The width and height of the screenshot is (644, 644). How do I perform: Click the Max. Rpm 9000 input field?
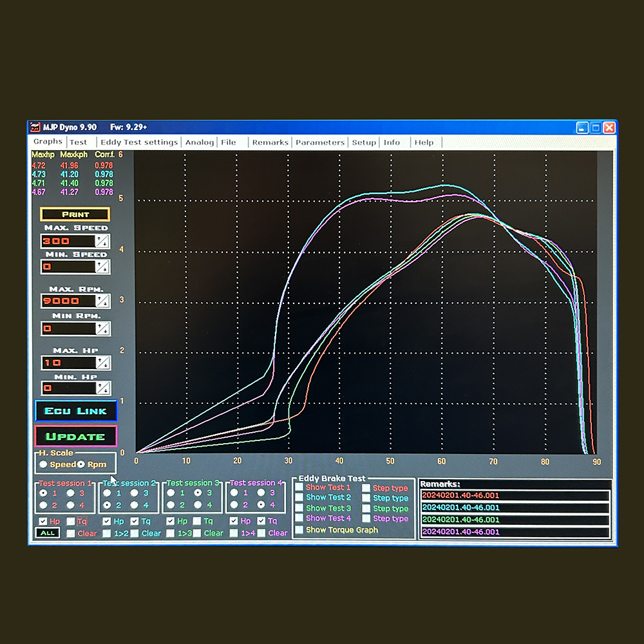point(68,301)
